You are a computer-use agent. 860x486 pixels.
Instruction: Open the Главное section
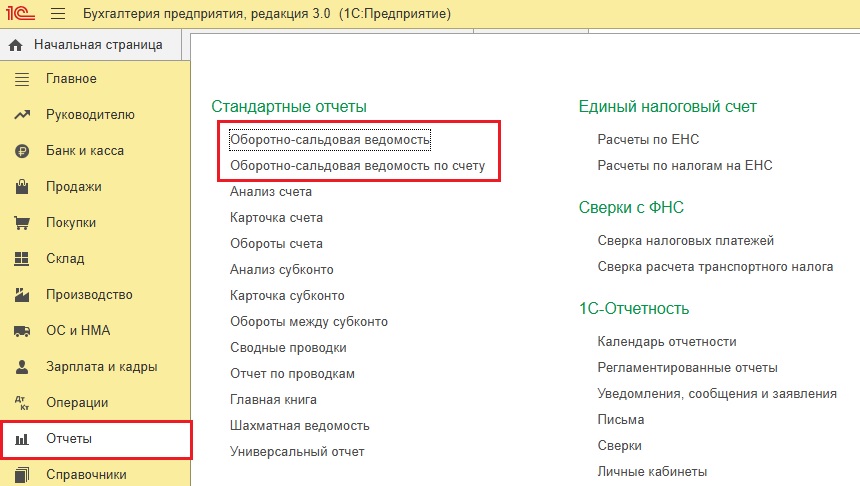point(71,79)
